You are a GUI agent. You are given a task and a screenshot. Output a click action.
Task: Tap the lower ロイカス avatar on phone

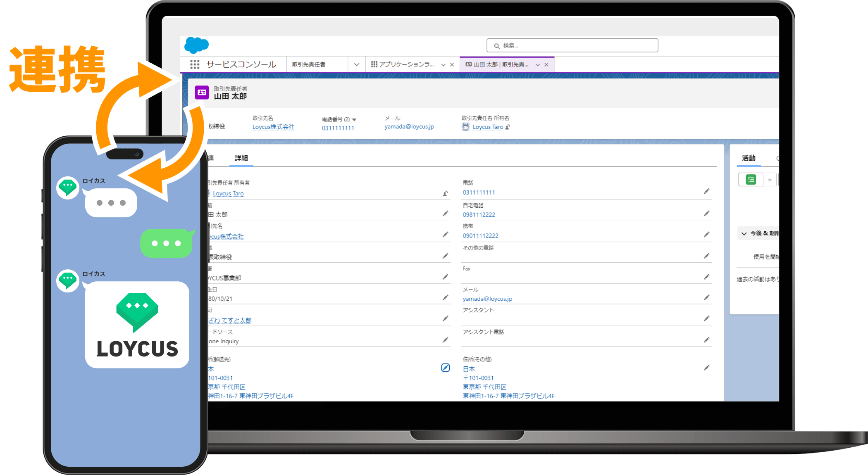pyautogui.click(x=68, y=281)
